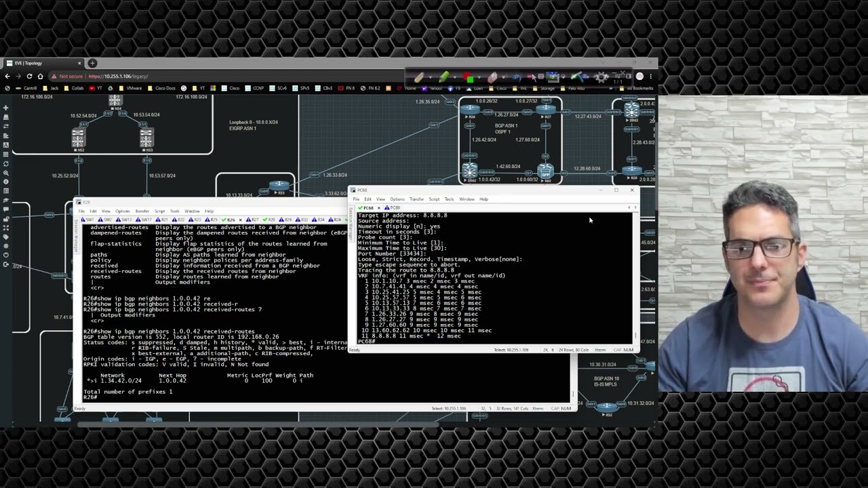This screenshot has height=488, width=868.
Task: Open the Cisco Docs bookmark folder
Action: click(161, 88)
